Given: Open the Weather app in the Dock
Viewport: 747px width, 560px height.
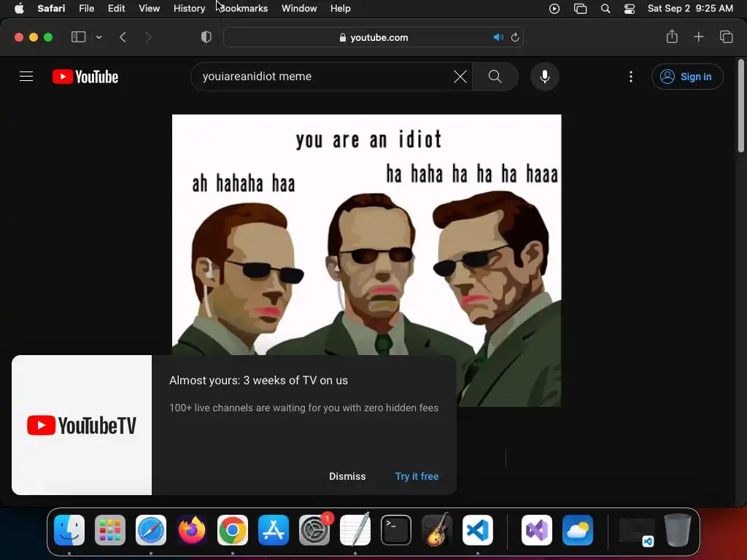Looking at the screenshot, I should 578,530.
